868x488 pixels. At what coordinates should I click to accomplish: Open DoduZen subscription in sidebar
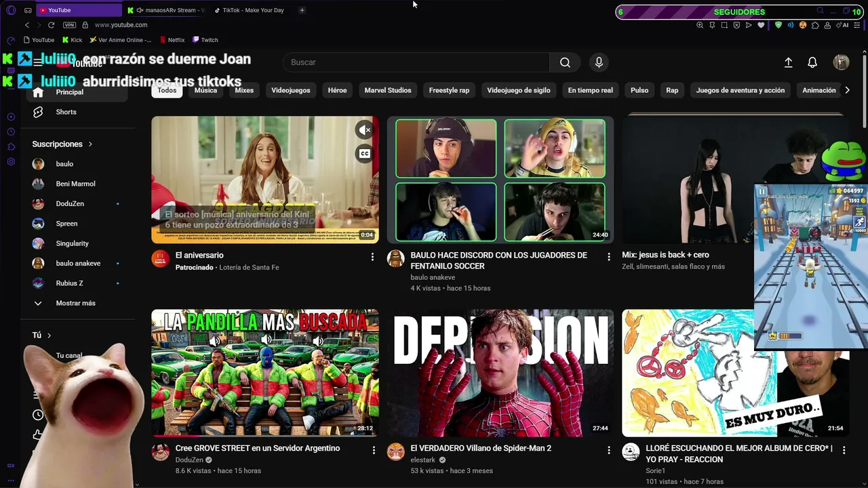point(78,203)
